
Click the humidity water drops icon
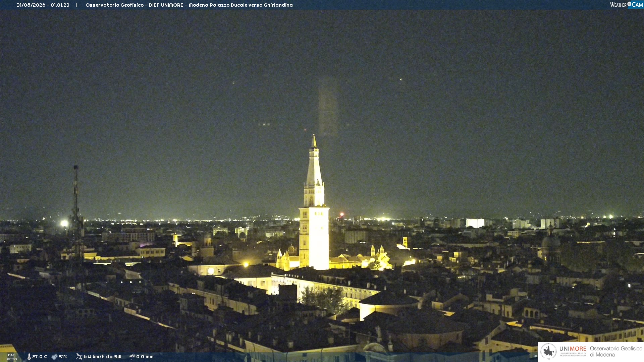tap(54, 357)
